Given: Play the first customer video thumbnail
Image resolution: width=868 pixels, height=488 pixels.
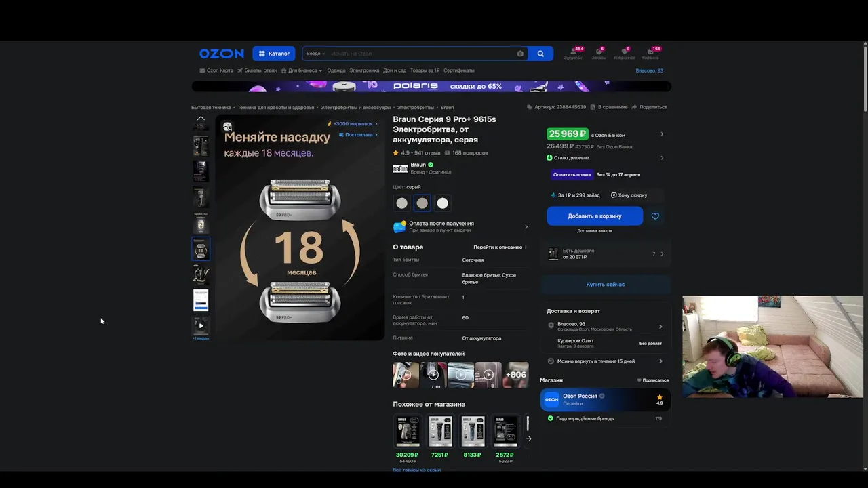Looking at the screenshot, I should (x=406, y=375).
